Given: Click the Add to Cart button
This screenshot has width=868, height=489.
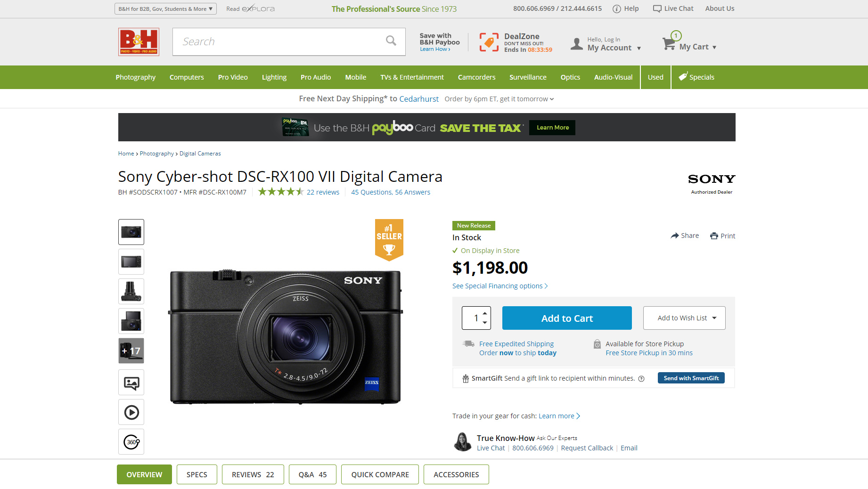Looking at the screenshot, I should click(567, 318).
